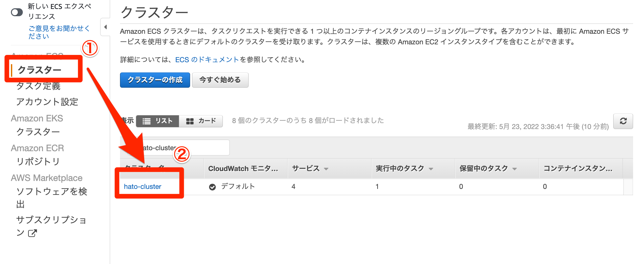The height and width of the screenshot is (264, 644).
Task: Select the リスト (list) view icon
Action: (158, 121)
